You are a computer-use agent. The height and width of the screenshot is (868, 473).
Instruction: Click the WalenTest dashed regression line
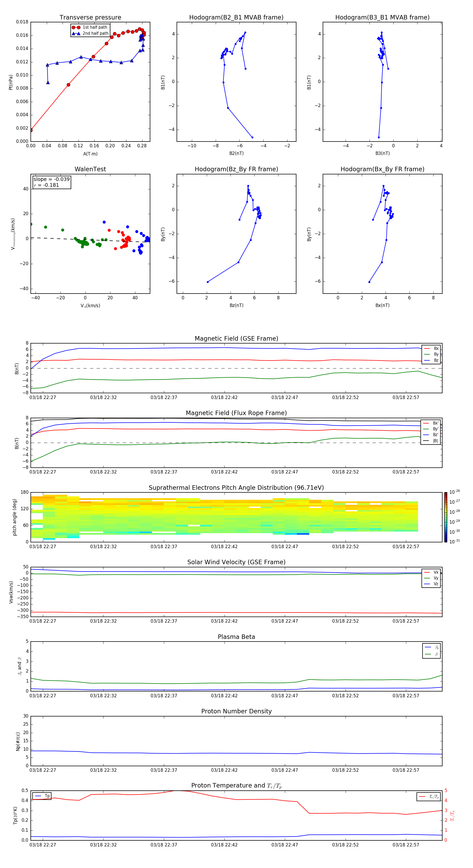[x=90, y=240]
